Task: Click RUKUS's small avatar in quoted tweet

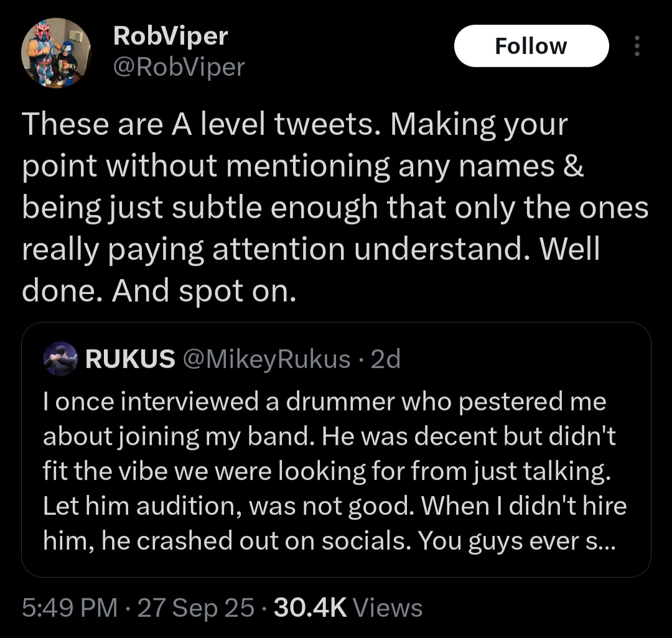Action: tap(60, 359)
